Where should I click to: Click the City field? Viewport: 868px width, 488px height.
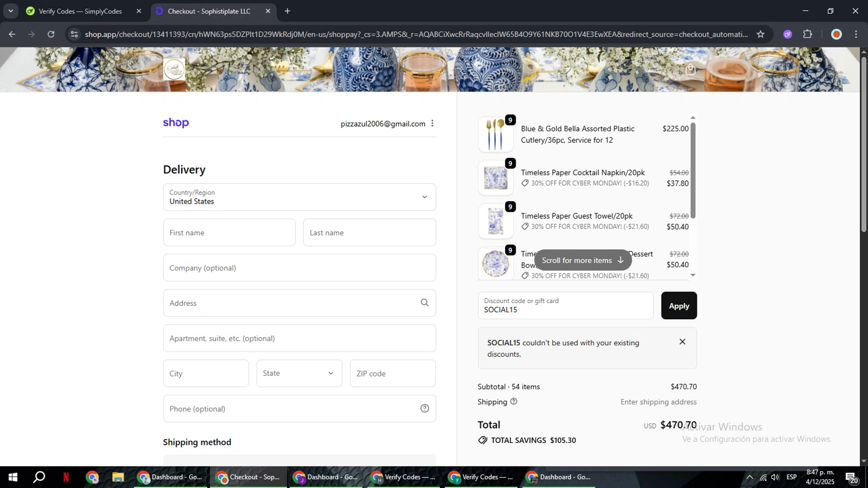pos(206,374)
